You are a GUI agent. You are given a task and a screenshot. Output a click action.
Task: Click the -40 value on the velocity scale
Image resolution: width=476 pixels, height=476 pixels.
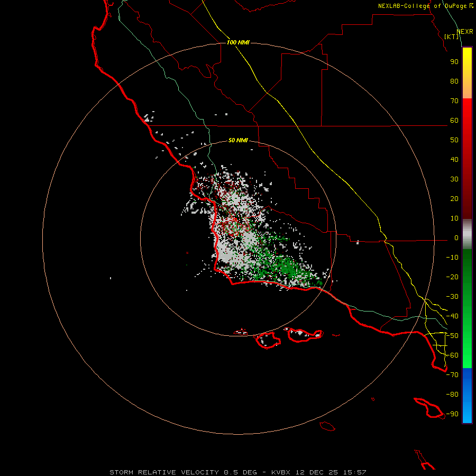452,316
